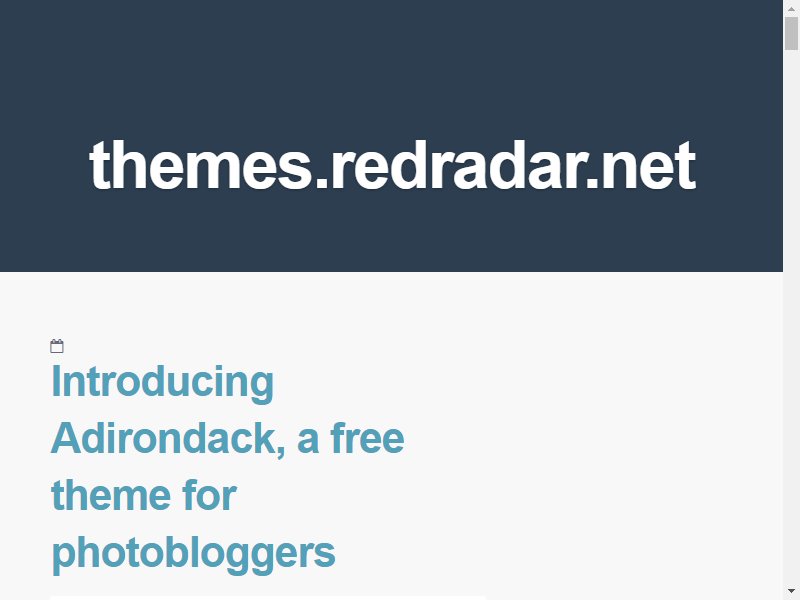This screenshot has height=600, width=800.
Task: Click the "themes" portion of the site title
Action: coord(201,165)
